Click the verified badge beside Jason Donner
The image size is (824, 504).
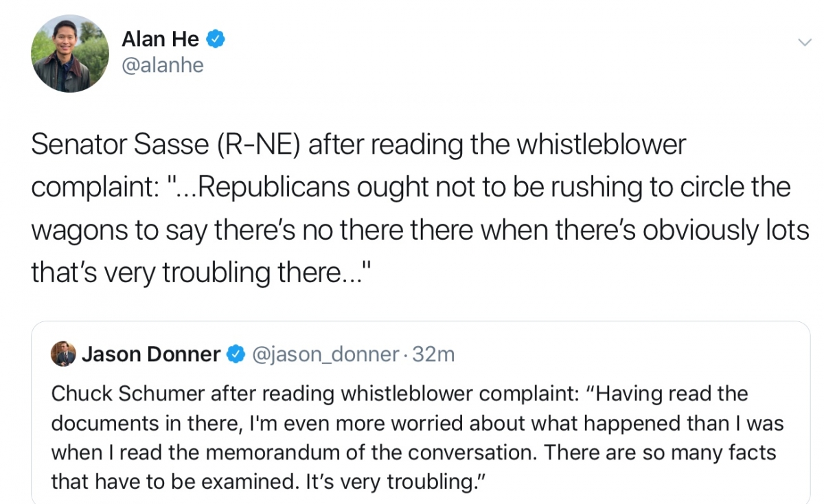tap(236, 354)
